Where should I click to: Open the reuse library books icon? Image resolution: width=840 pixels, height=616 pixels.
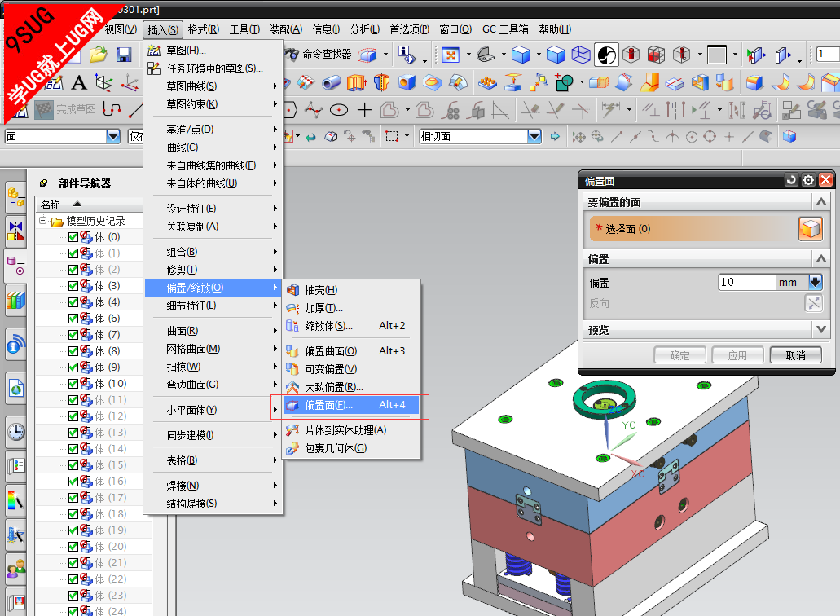coord(16,300)
